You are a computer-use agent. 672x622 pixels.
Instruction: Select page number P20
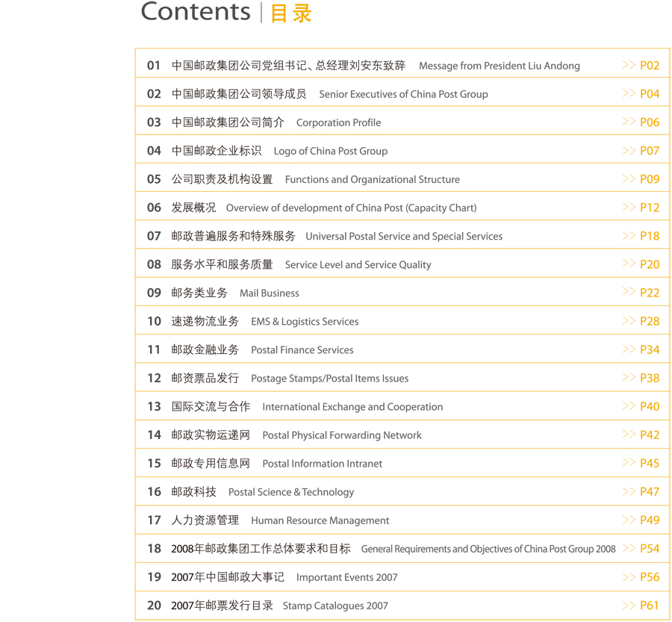point(650,264)
